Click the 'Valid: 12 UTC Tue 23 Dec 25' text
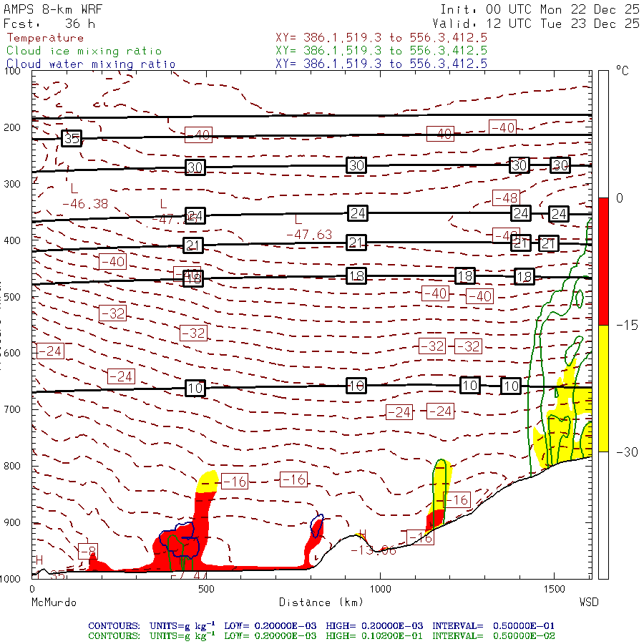This screenshot has height=644, width=644. tap(536, 24)
